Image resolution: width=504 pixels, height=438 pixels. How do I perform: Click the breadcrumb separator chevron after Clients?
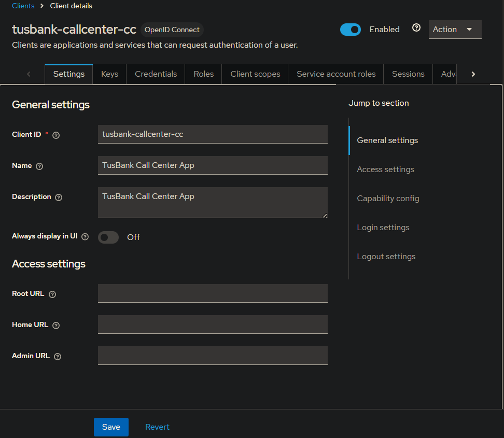coord(42,6)
